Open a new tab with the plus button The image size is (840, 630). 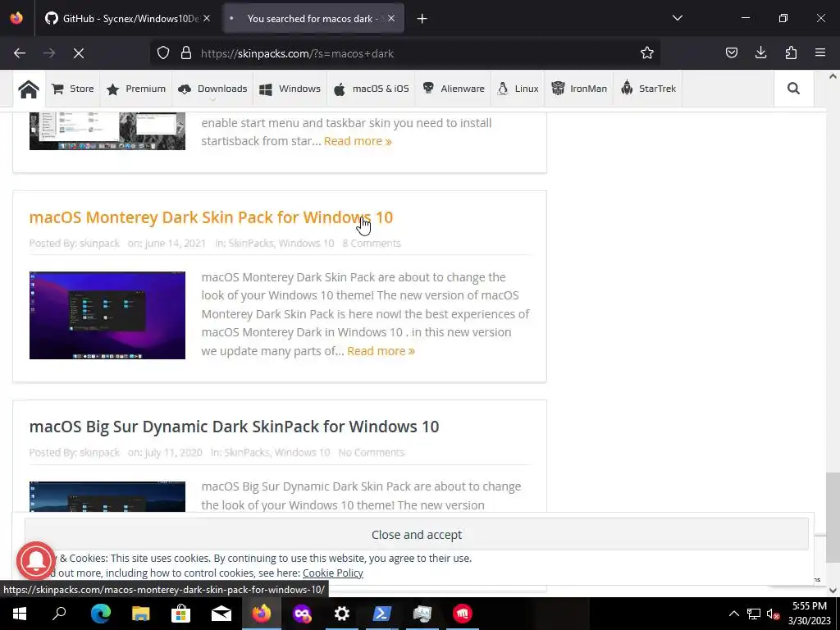pos(422,19)
